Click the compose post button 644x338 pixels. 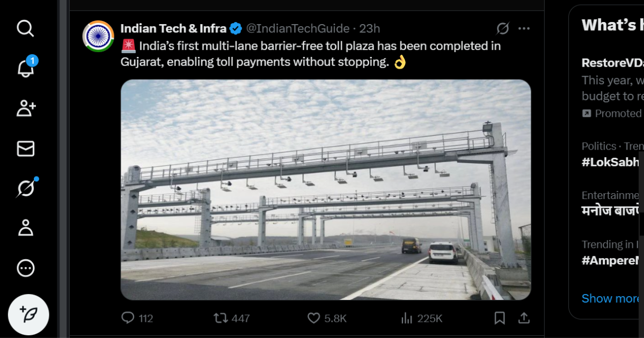click(28, 315)
